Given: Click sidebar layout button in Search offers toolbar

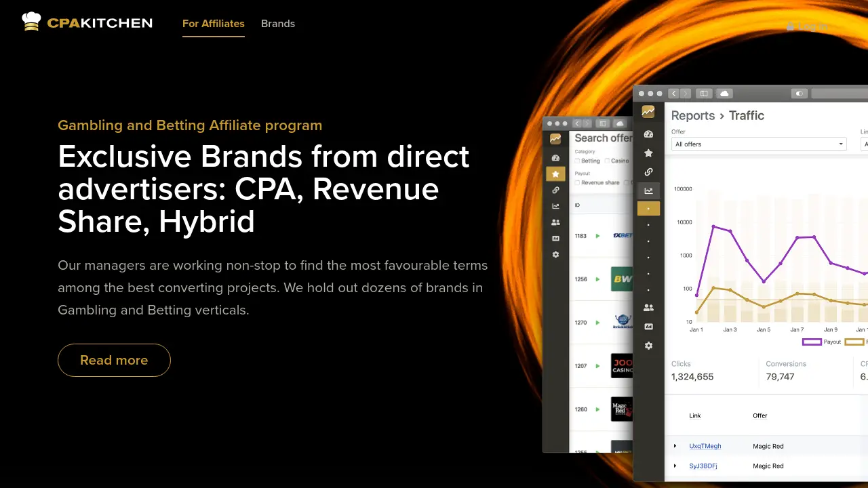Looking at the screenshot, I should click(x=602, y=124).
